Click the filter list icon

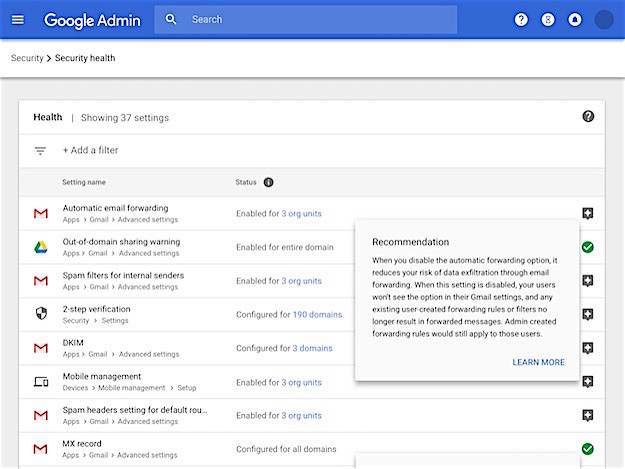tap(40, 151)
